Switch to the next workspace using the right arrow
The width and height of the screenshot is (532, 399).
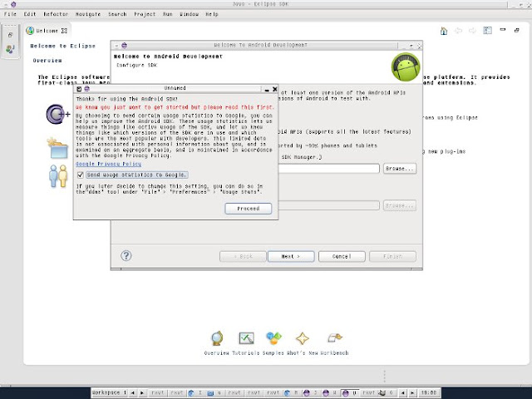(142, 393)
